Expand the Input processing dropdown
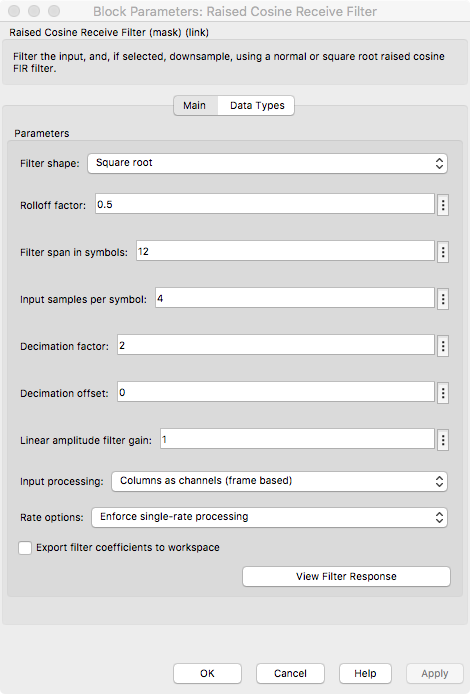 click(279, 481)
